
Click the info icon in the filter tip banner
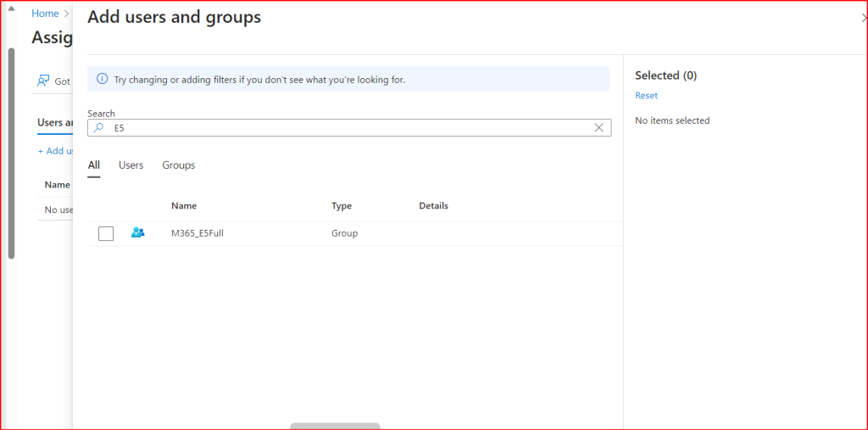pos(102,79)
